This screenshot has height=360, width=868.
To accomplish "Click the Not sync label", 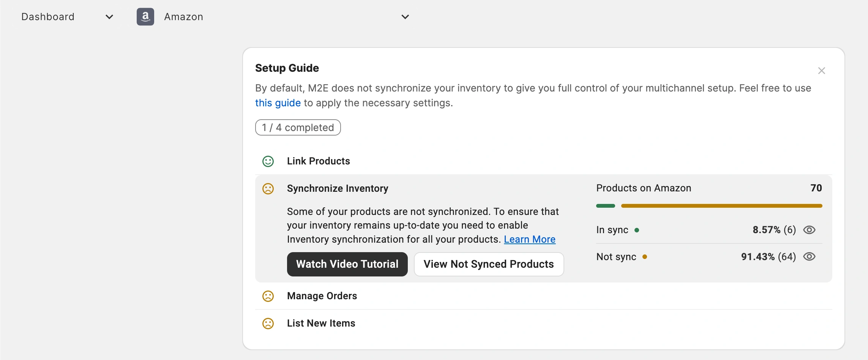I will tap(616, 257).
